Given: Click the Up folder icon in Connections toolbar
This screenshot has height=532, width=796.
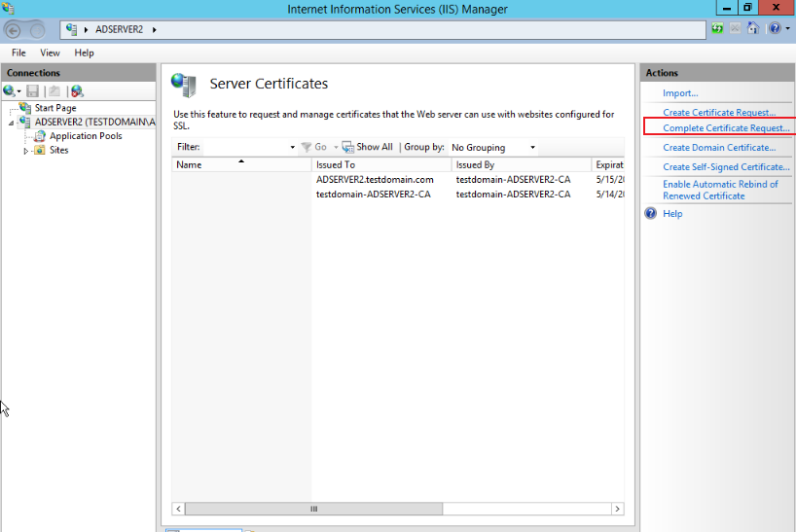Looking at the screenshot, I should pos(54,91).
